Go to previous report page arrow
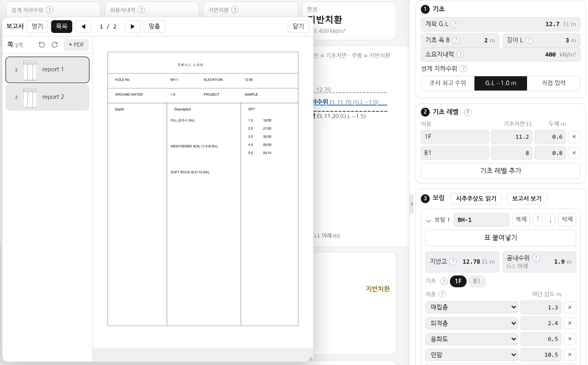Image resolution: width=588 pixels, height=365 pixels. tap(83, 27)
